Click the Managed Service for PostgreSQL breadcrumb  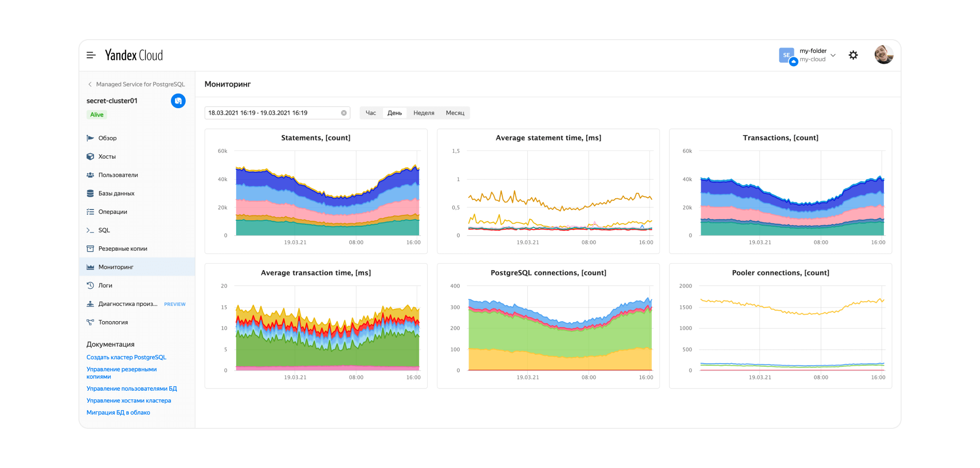point(141,84)
